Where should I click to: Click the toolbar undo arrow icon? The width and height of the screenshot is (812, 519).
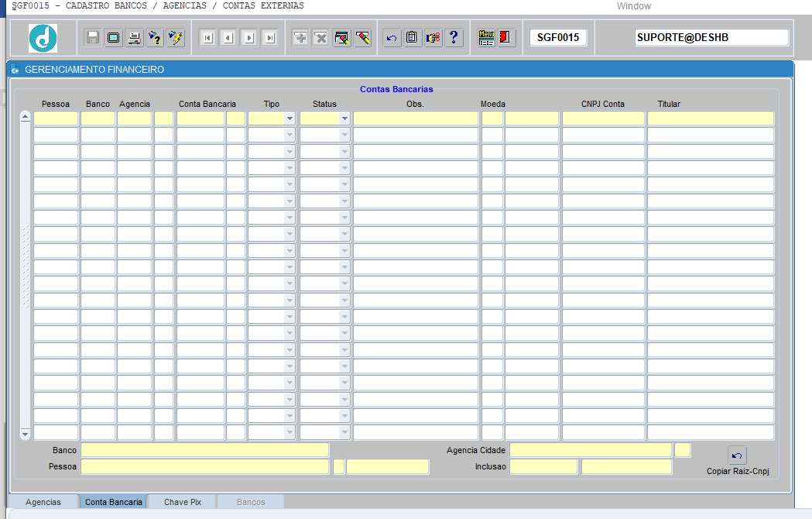pyautogui.click(x=392, y=38)
